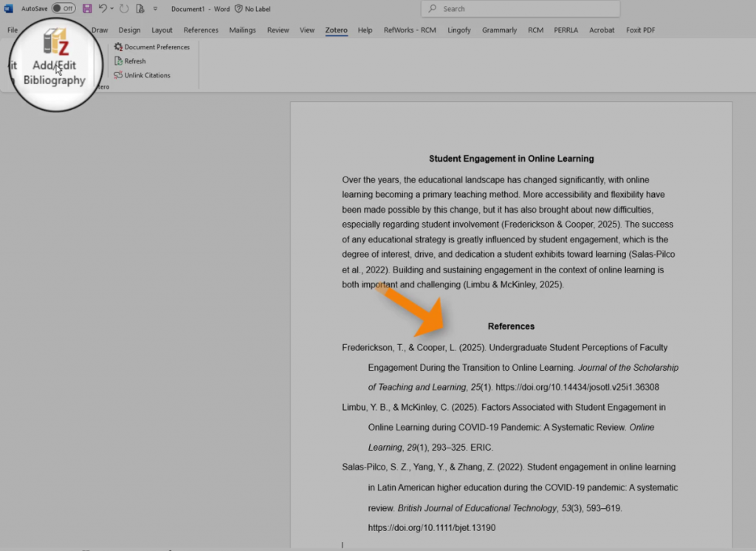The height and width of the screenshot is (551, 756).
Task: Click the Undo arrow icon
Action: [x=103, y=9]
